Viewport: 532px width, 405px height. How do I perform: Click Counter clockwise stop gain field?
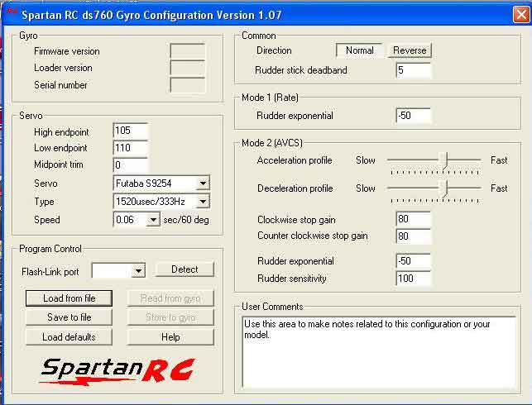pyautogui.click(x=413, y=236)
